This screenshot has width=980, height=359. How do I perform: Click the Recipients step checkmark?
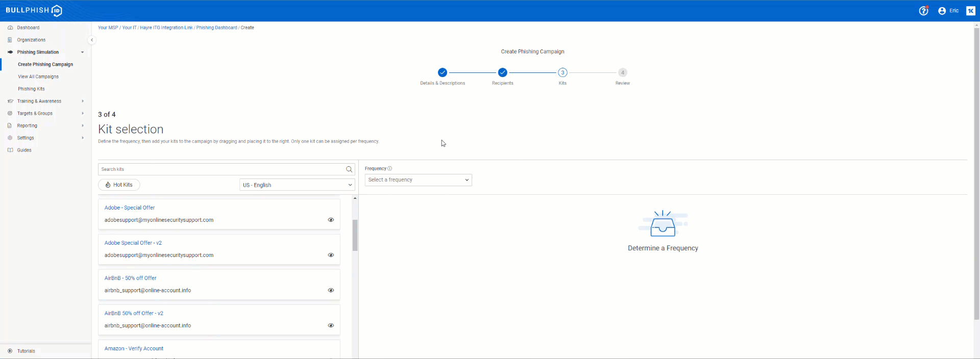click(x=503, y=72)
